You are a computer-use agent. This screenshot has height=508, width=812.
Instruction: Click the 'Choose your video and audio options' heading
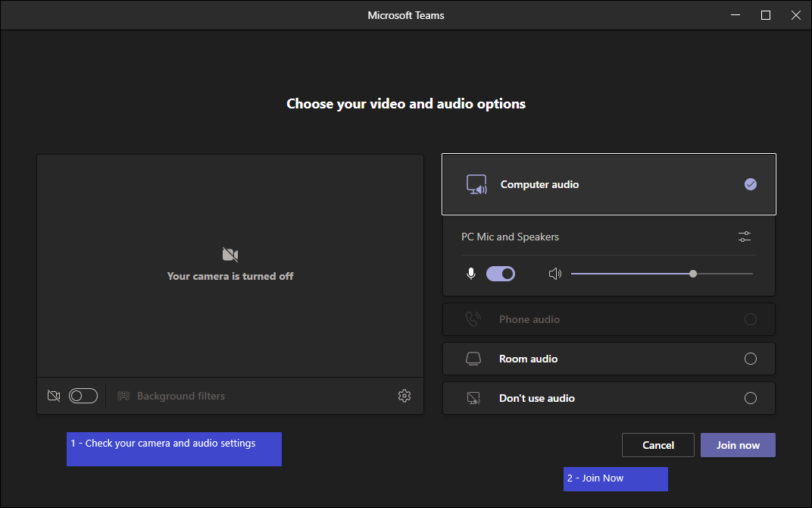coord(406,104)
